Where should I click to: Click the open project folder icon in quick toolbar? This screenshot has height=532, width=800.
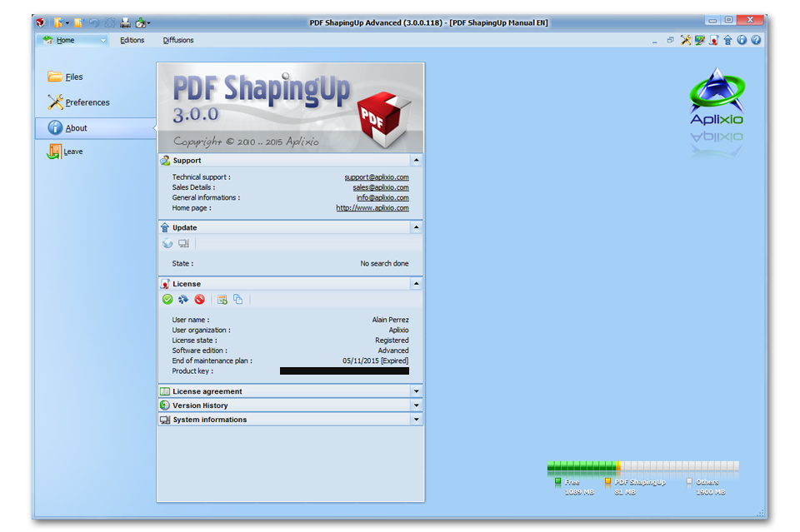58,22
